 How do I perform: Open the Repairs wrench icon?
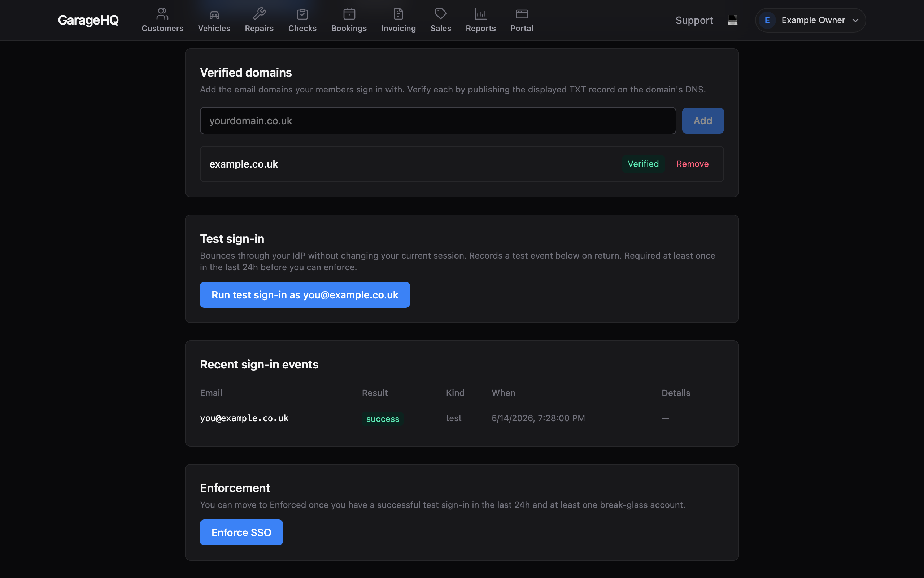click(x=259, y=14)
